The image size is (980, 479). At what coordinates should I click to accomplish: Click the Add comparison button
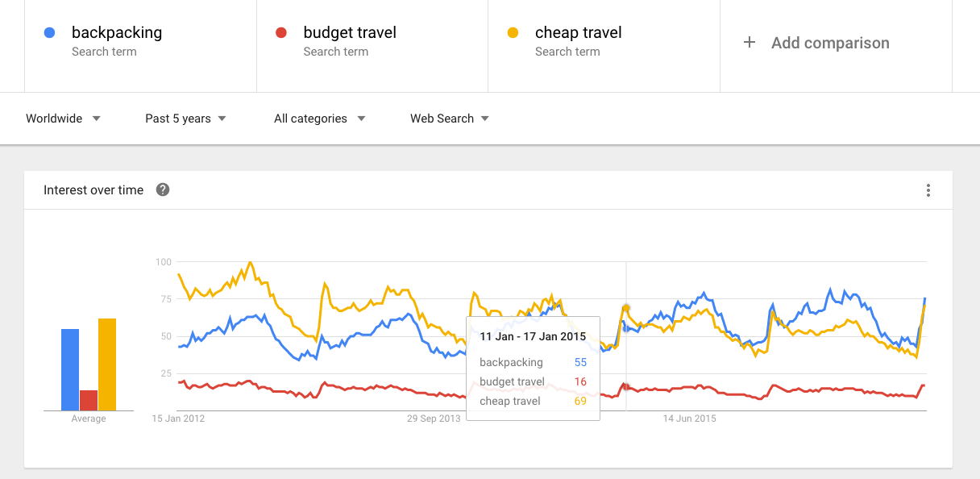click(830, 44)
